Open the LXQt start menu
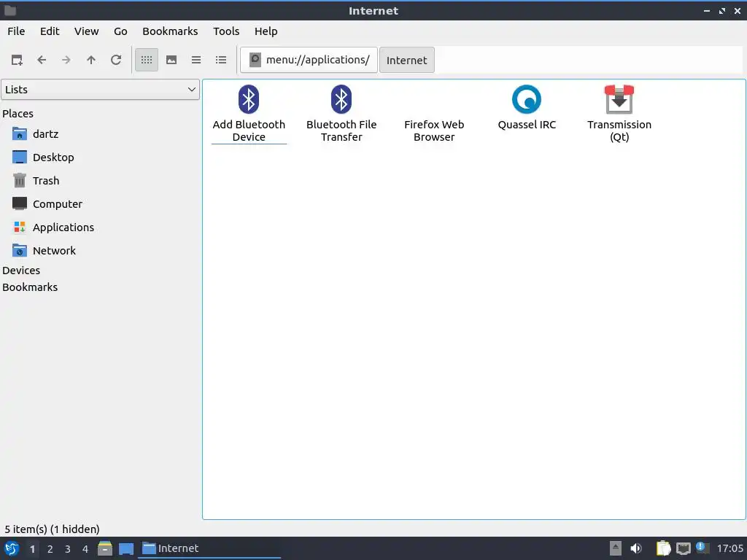The height and width of the screenshot is (560, 747). coord(12,548)
